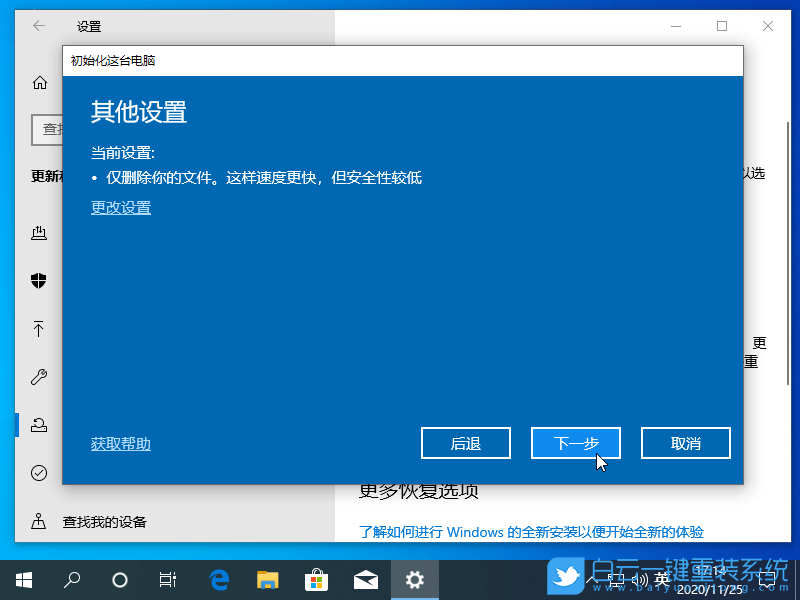The image size is (800, 600).
Task: Open the 更改设置 link
Action: coord(120,207)
